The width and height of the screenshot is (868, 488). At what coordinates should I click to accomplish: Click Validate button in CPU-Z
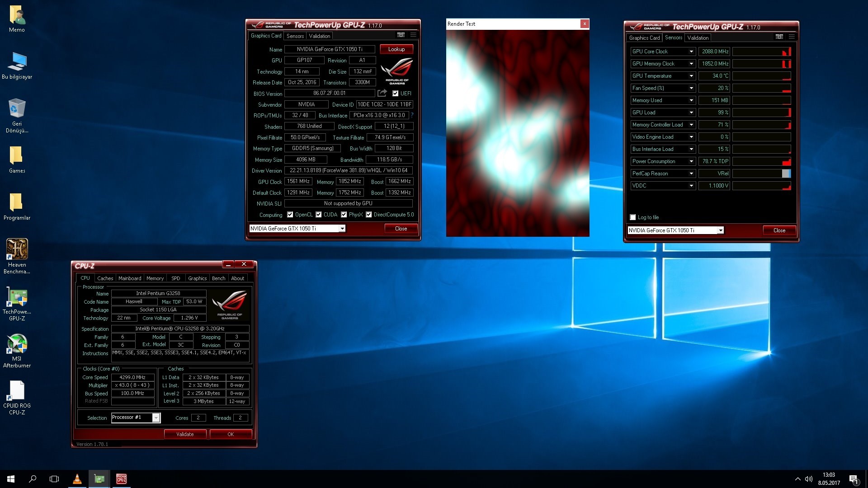pyautogui.click(x=185, y=434)
